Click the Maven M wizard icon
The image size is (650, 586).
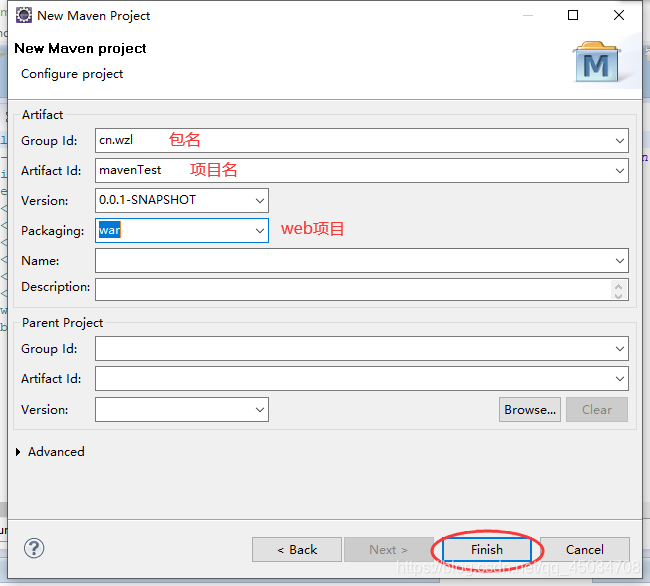pos(597,62)
